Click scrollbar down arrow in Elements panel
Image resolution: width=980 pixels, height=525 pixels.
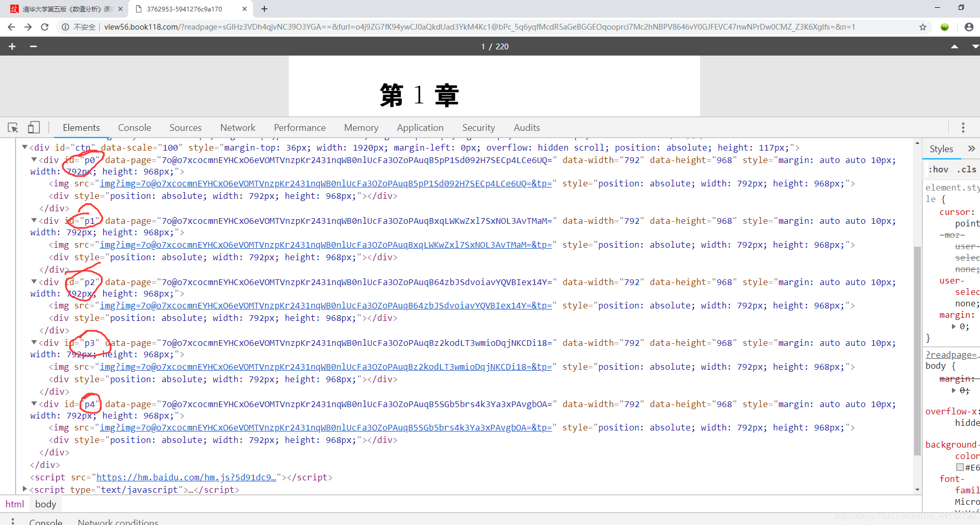pyautogui.click(x=917, y=490)
